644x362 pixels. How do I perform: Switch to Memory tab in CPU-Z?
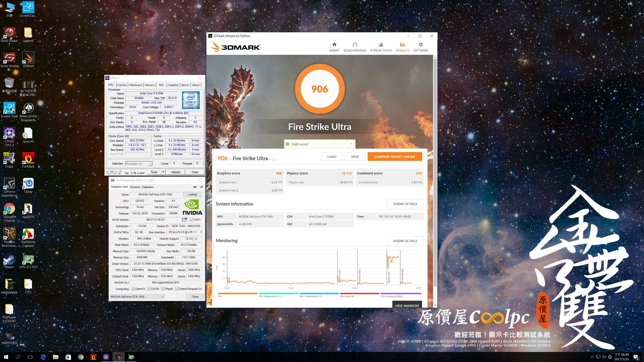point(150,85)
